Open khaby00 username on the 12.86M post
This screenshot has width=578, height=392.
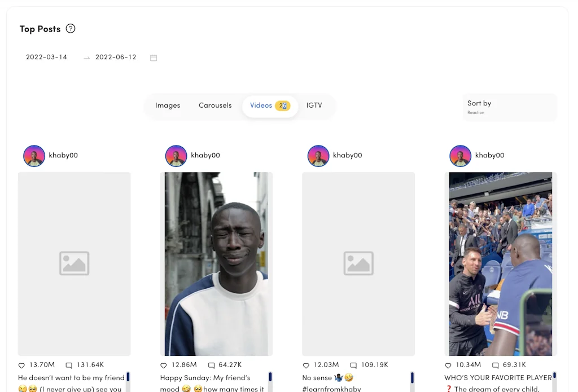[x=205, y=155]
